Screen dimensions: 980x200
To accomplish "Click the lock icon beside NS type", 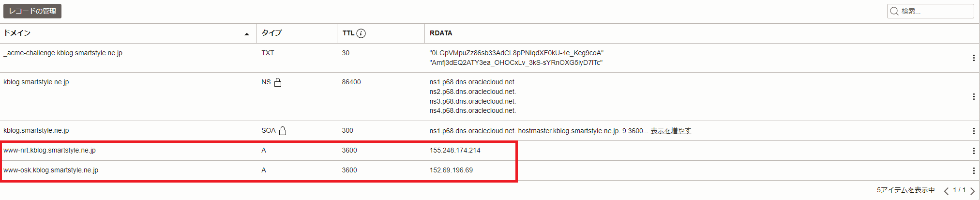I will [x=278, y=82].
